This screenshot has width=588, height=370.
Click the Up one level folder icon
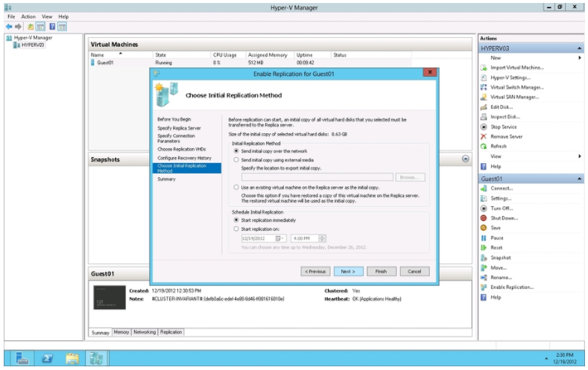[x=31, y=27]
